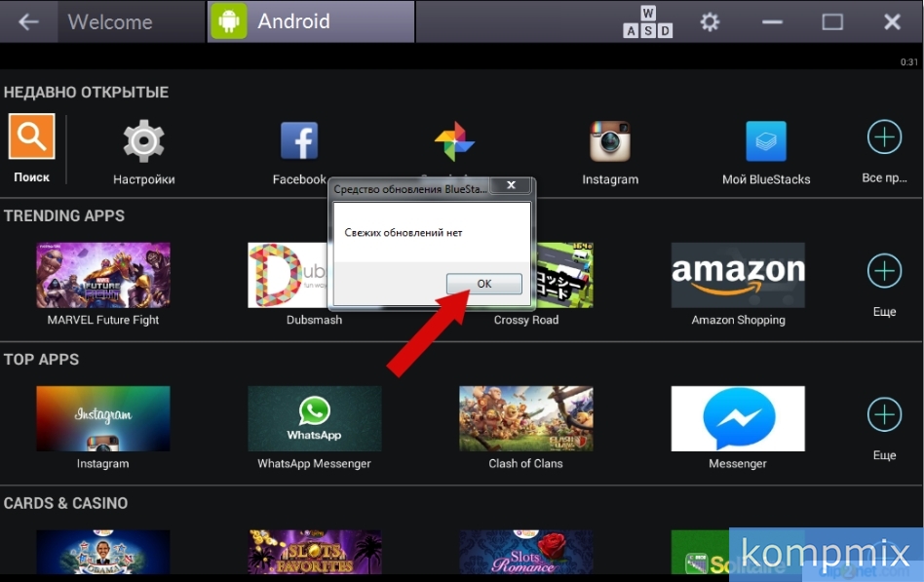
Task: Close the BlueStacks window
Action: tap(892, 22)
